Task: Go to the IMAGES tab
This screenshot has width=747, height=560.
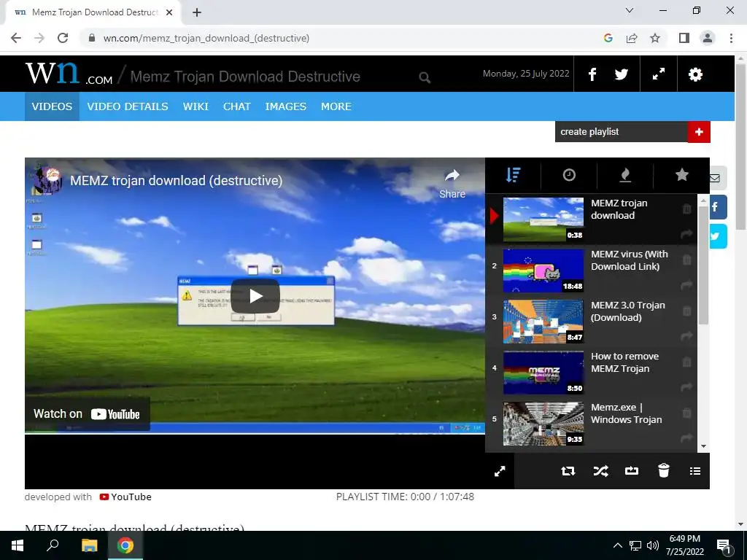Action: (286, 106)
